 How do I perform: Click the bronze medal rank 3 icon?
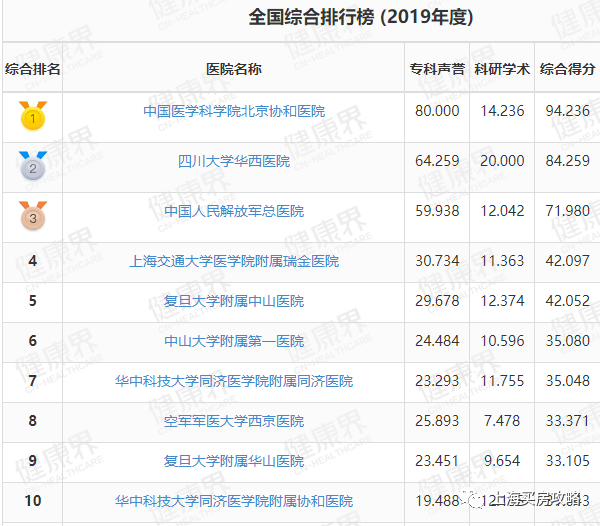pyautogui.click(x=33, y=216)
